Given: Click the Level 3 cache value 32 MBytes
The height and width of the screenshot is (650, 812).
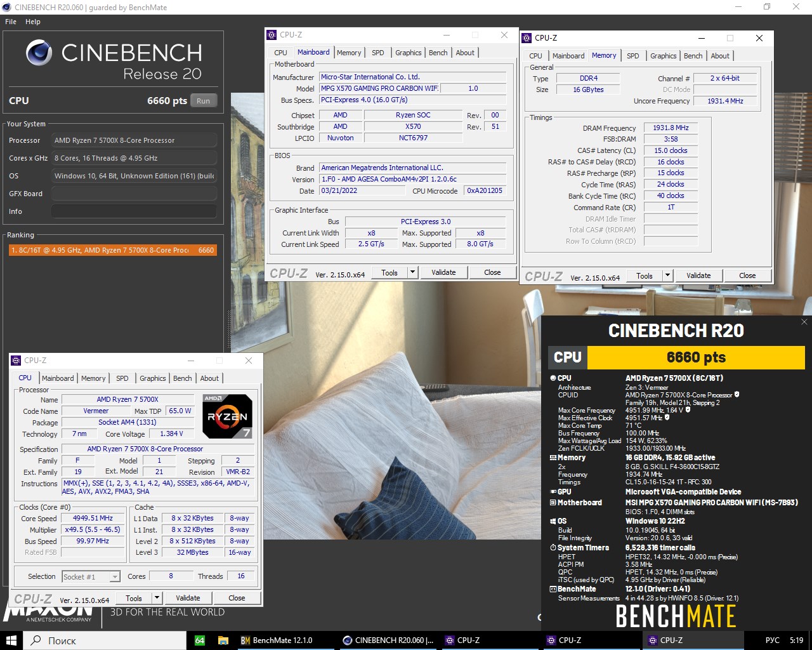Looking at the screenshot, I should coord(192,552).
